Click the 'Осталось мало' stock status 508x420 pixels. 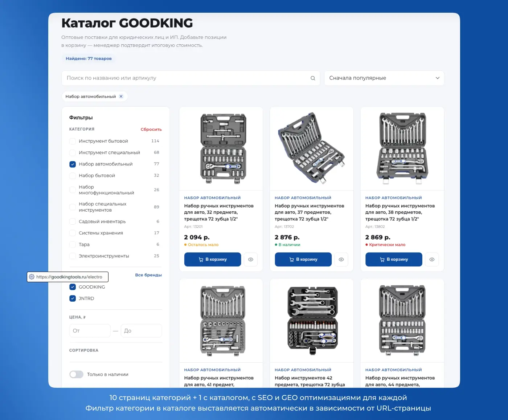point(201,245)
